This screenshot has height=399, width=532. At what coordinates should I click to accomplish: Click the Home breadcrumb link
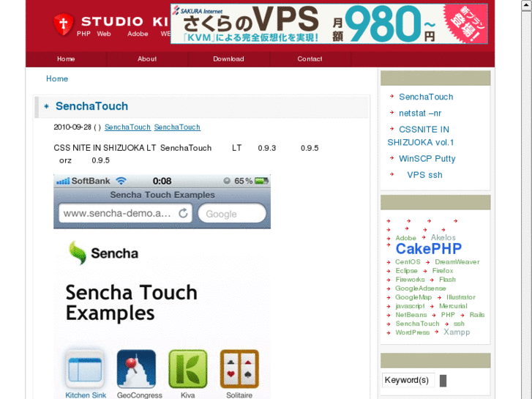click(57, 79)
